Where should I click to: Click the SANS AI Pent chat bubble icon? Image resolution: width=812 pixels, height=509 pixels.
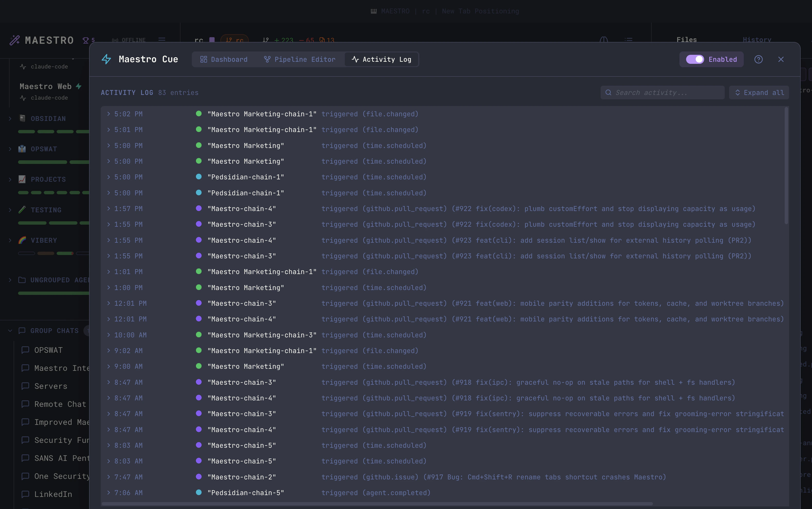point(25,458)
